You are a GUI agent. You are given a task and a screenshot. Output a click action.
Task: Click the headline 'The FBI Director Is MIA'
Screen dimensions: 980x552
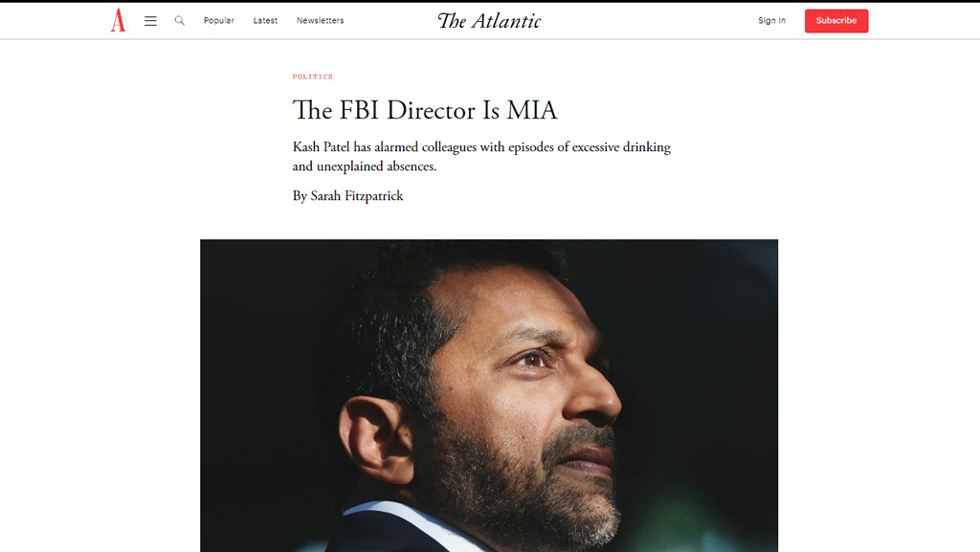[425, 111]
